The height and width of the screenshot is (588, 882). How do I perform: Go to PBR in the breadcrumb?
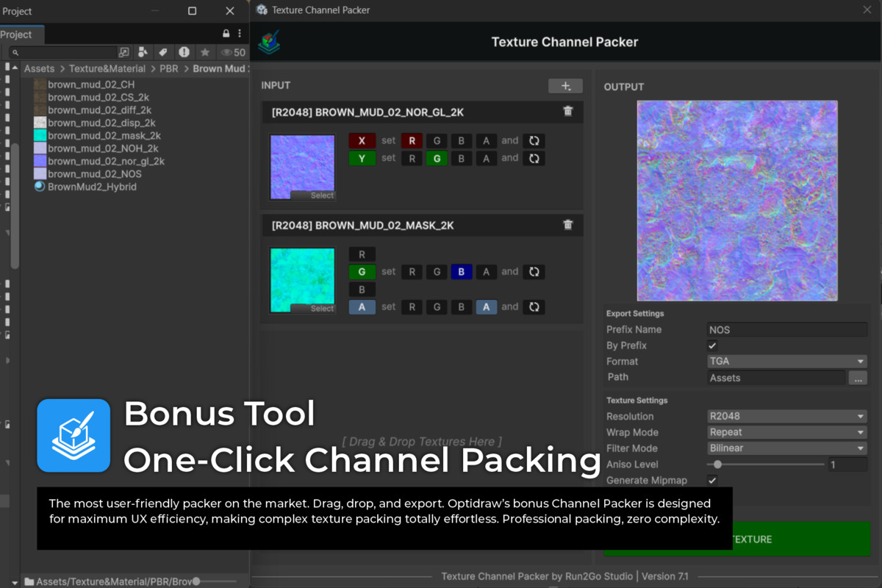point(169,68)
